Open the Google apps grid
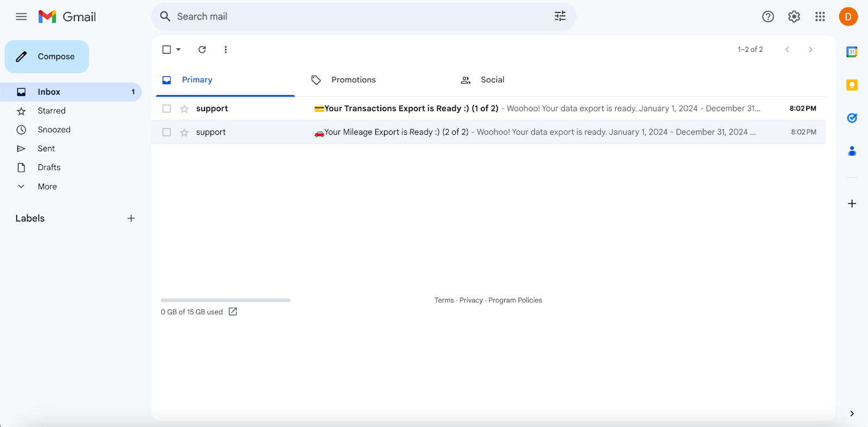The image size is (868, 427). pos(820,17)
